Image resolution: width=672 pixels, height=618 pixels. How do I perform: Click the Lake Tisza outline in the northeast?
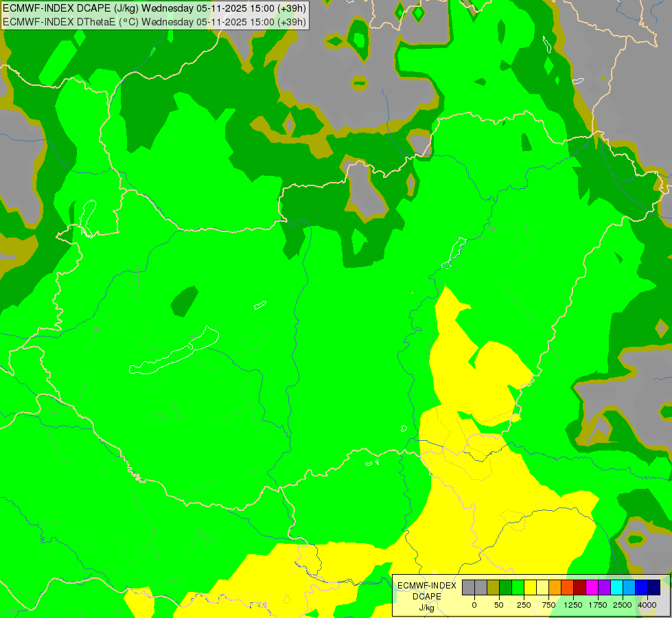tap(454, 253)
